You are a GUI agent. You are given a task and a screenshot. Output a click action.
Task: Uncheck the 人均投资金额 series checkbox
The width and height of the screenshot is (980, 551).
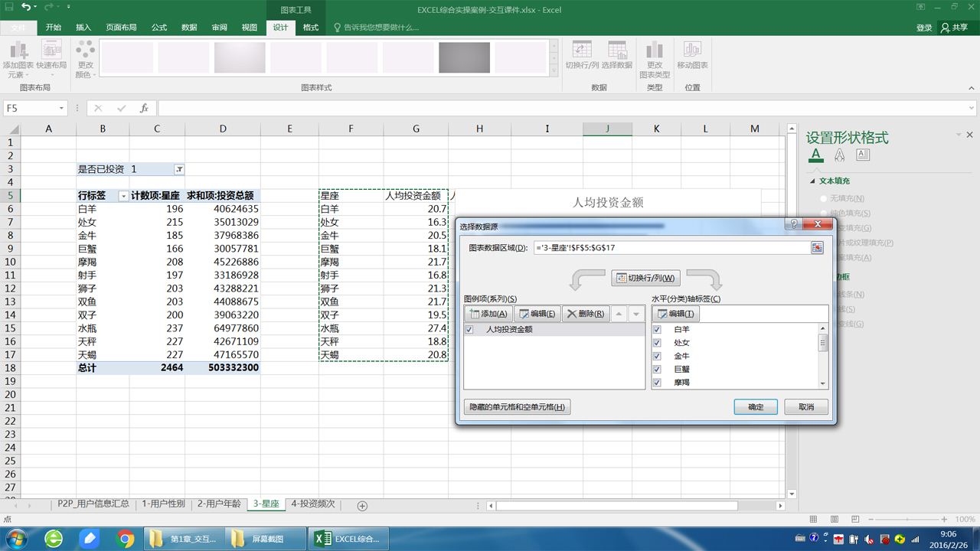[x=469, y=330]
